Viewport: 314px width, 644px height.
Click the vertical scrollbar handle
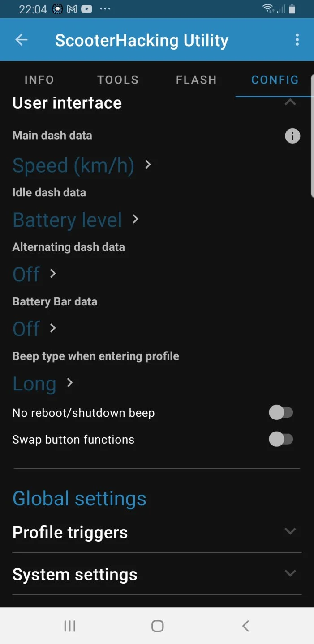coord(312,148)
